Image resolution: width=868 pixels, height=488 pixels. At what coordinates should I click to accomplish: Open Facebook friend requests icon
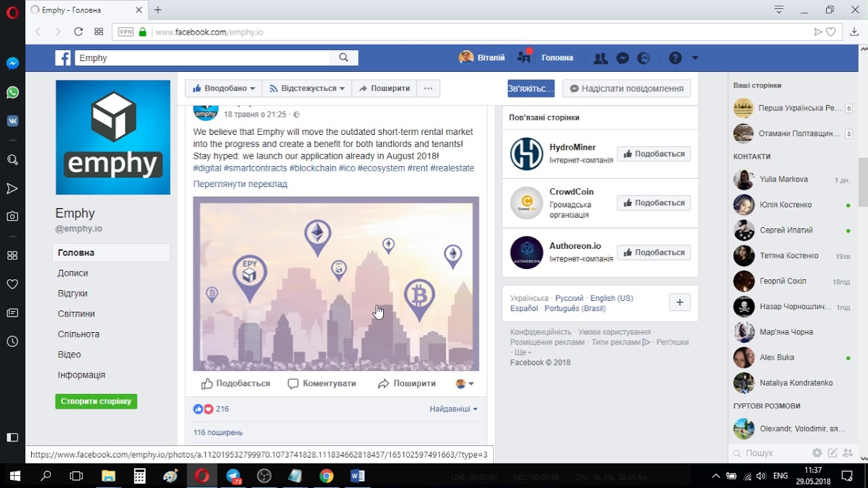600,58
